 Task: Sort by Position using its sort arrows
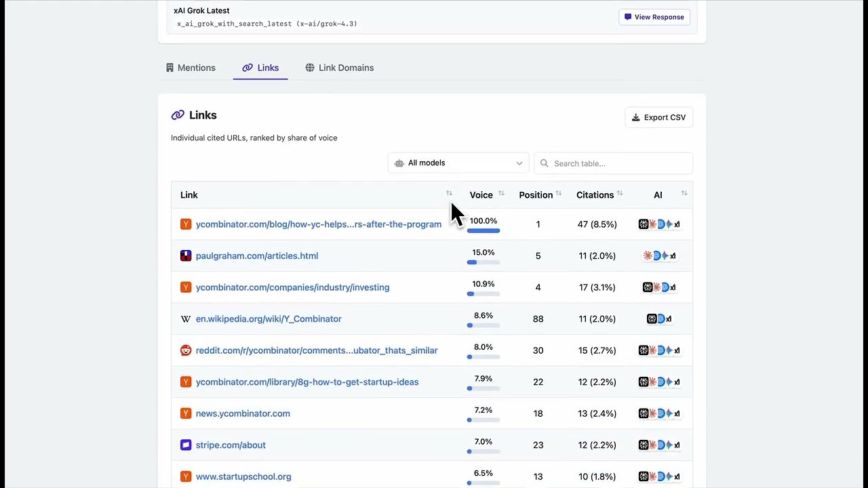[x=559, y=194]
